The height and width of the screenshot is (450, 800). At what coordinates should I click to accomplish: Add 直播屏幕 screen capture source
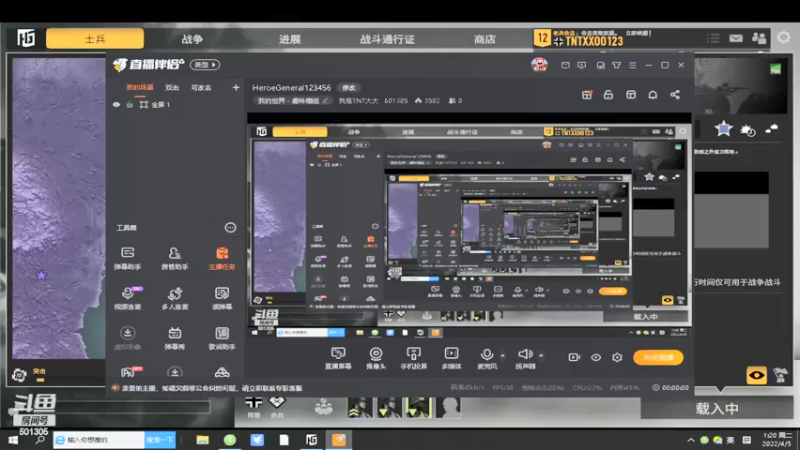coord(338,358)
